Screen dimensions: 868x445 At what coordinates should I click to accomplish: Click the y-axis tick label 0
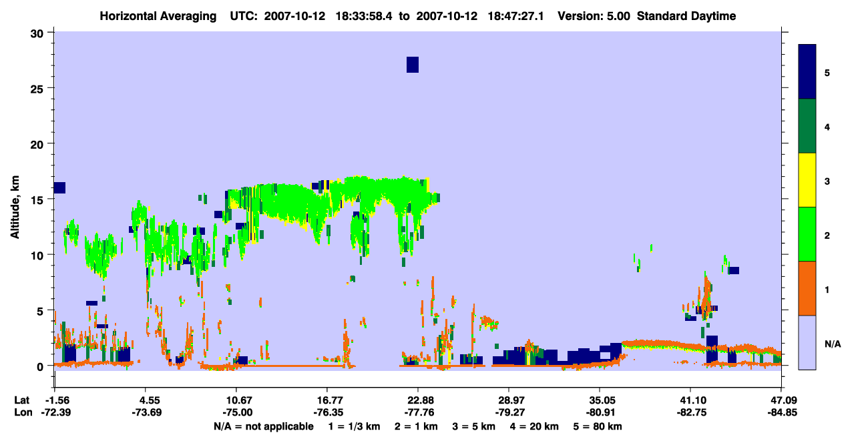[41, 366]
